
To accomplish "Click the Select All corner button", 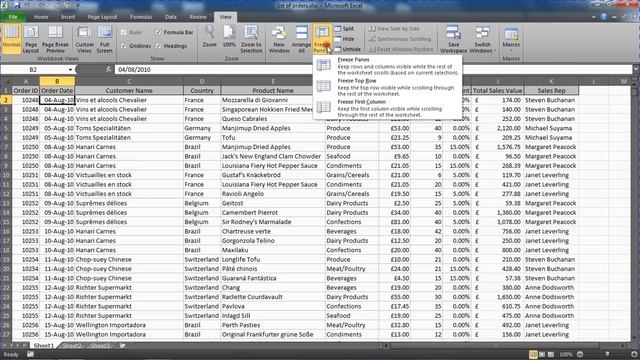I will pos(6,81).
